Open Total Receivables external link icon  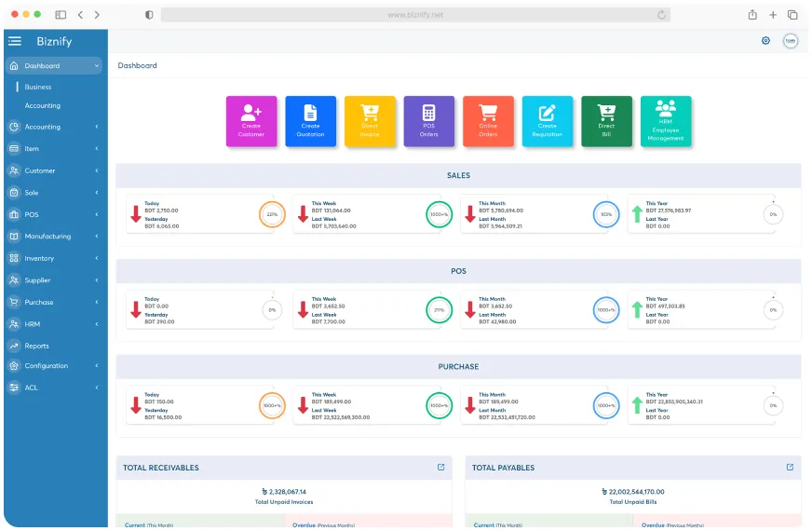click(440, 468)
